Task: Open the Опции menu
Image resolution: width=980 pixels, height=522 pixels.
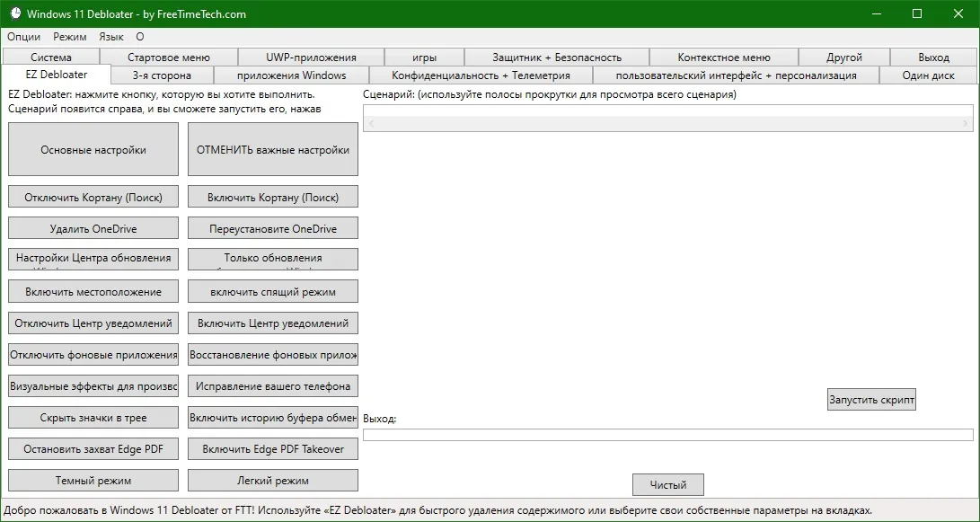Action: (23, 37)
